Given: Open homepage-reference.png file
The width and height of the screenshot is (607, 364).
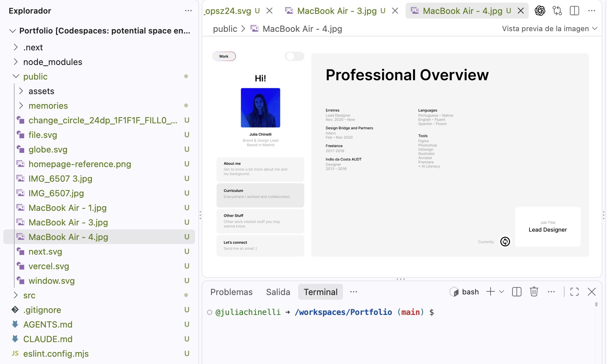Looking at the screenshot, I should (x=100, y=164).
